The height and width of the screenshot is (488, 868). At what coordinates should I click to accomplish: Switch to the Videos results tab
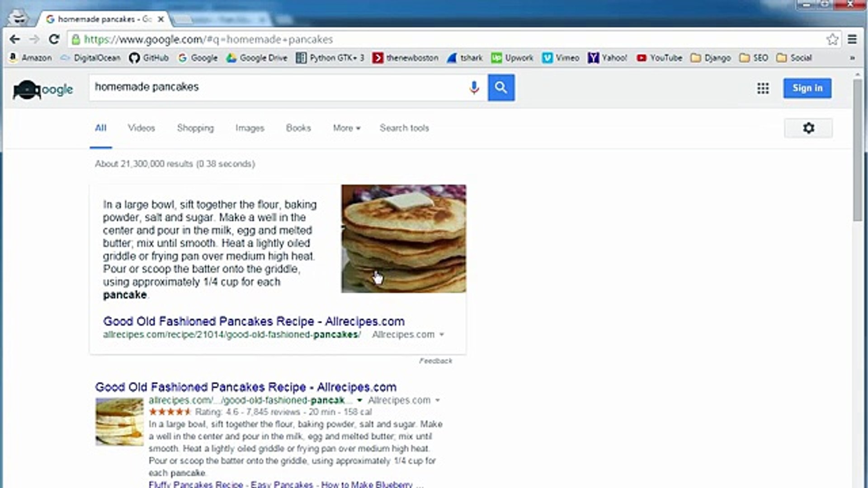coord(141,128)
